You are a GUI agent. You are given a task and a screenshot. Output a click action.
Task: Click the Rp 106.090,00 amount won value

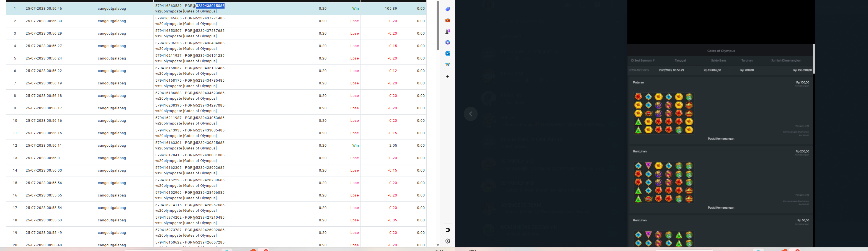[x=802, y=70]
